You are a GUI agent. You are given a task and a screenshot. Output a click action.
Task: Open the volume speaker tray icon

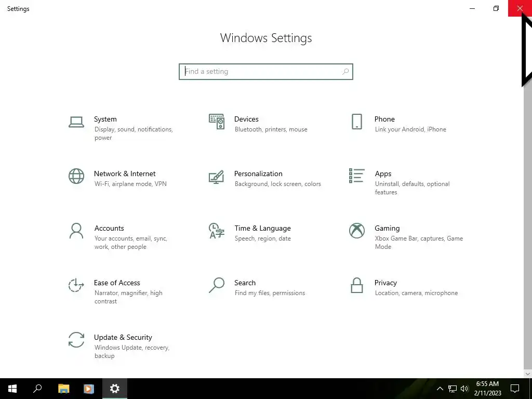(x=465, y=389)
